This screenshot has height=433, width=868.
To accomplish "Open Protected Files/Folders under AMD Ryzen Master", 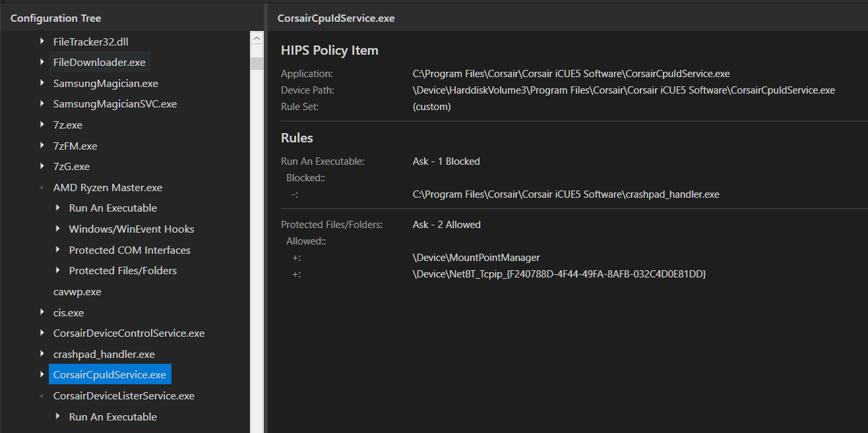I will [x=123, y=271].
